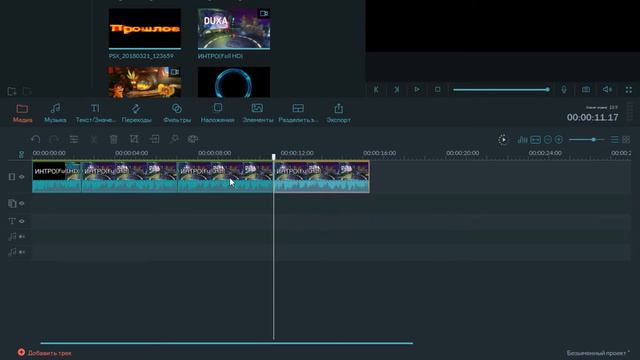Click the timeline zoom in plus icon
640x360 pixels.
pos(559,140)
